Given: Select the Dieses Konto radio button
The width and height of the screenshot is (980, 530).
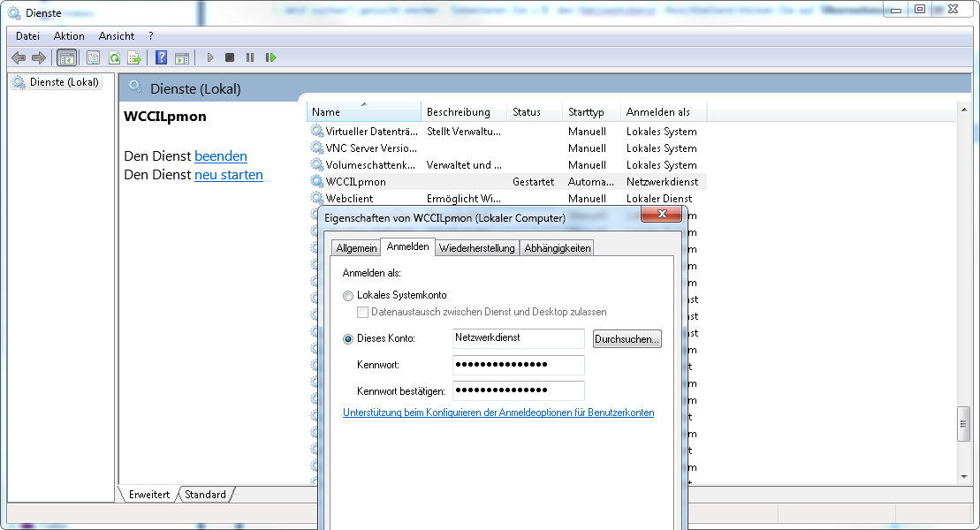Looking at the screenshot, I should [348, 338].
